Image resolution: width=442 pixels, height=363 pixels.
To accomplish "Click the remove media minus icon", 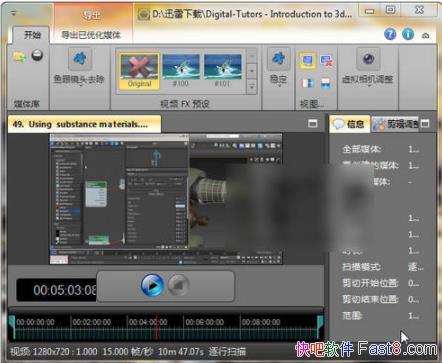I will point(37,55).
